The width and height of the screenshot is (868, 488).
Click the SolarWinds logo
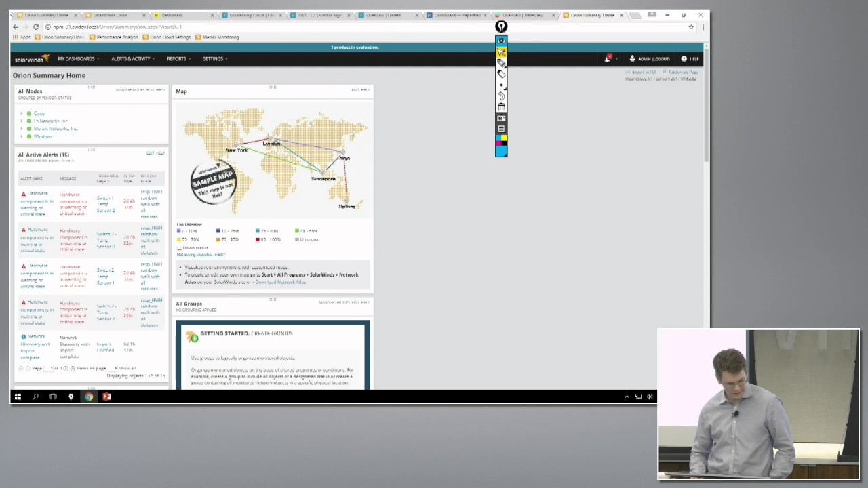tap(31, 59)
